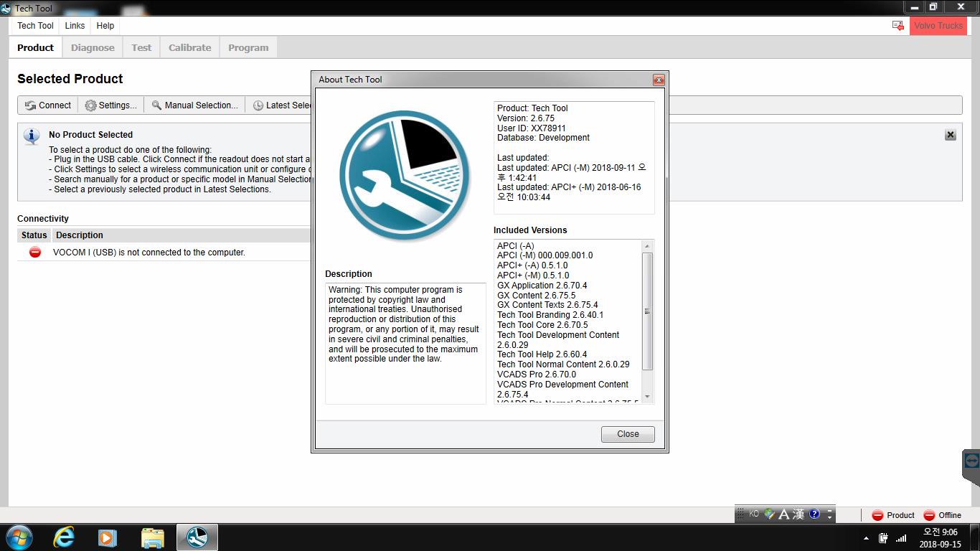Image resolution: width=980 pixels, height=551 pixels.
Task: Select 'VCADS Pro 2.6.70.0' version line
Action: 537,375
